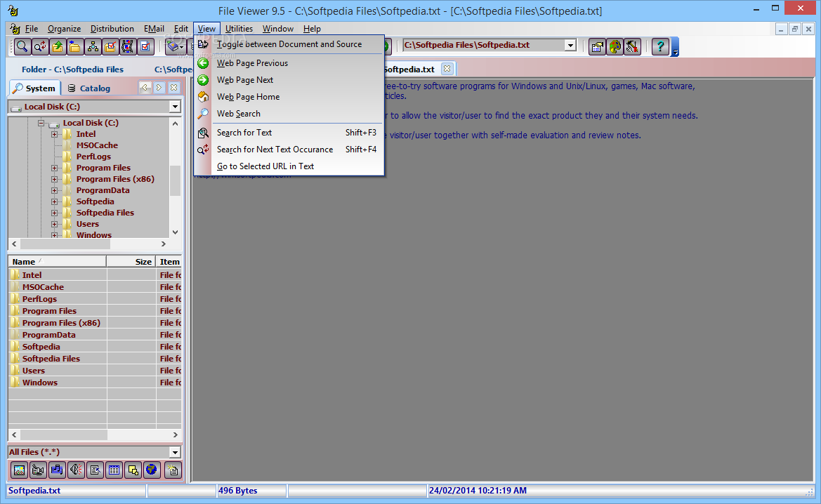The image size is (821, 504).
Task: Open the Organize menu
Action: [65, 29]
